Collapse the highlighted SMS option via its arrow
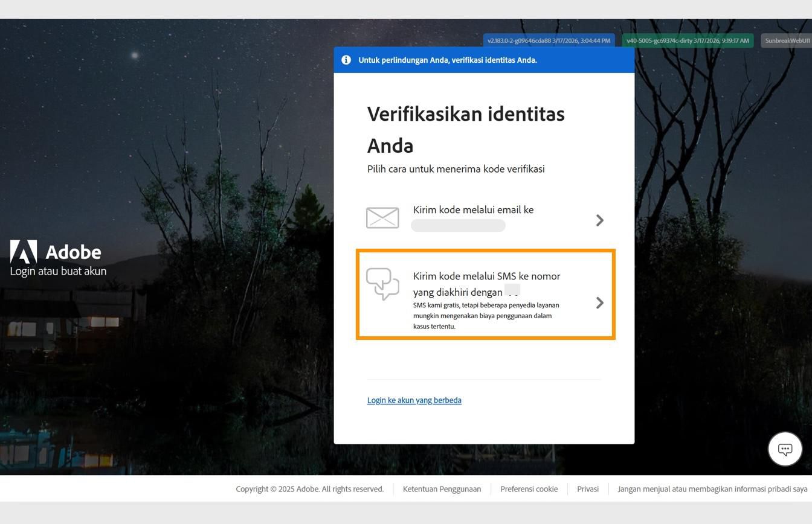Image resolution: width=812 pixels, height=524 pixels. 599,302
